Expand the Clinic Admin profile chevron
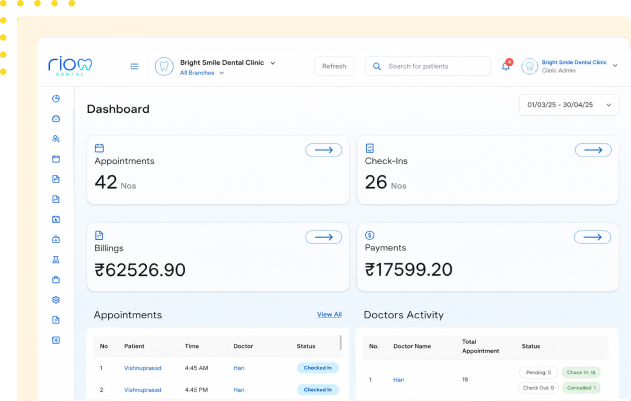The width and height of the screenshot is (631, 401). click(615, 66)
